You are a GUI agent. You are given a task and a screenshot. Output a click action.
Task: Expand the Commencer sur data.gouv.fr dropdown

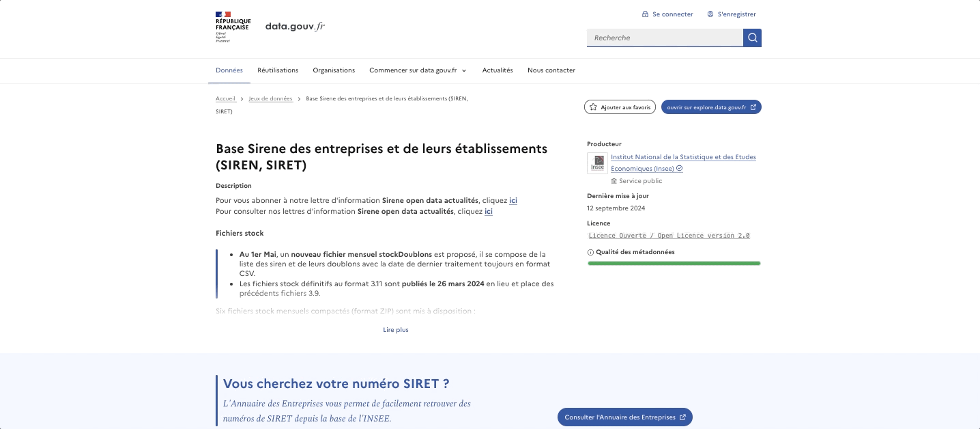pos(418,70)
